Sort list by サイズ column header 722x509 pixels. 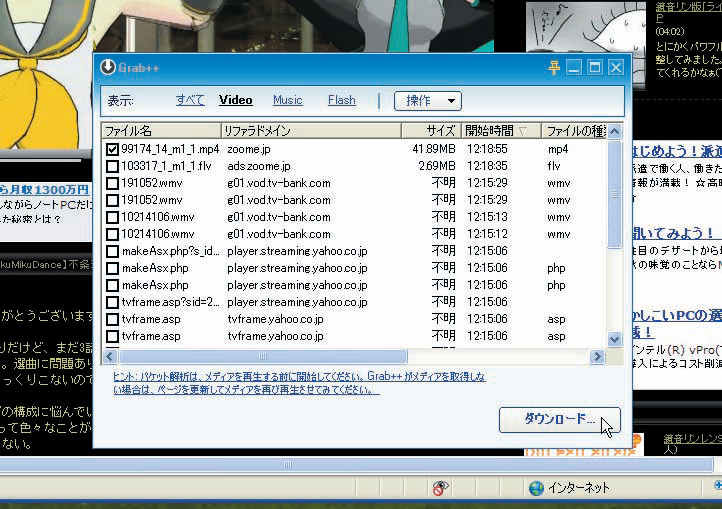[x=431, y=131]
